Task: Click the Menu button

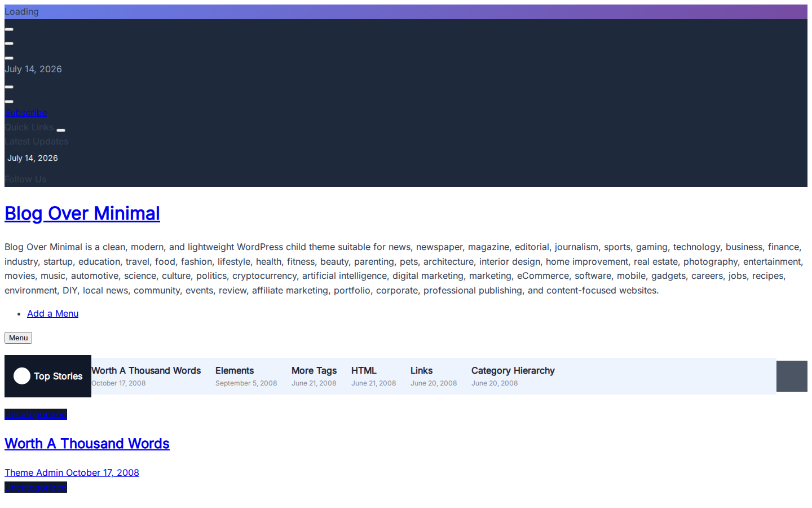Action: [18, 338]
